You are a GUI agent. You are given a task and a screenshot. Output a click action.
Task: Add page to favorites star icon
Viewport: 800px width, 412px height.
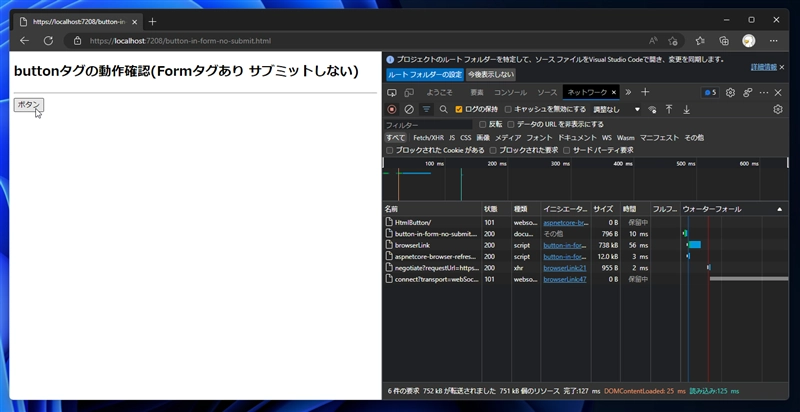(673, 41)
